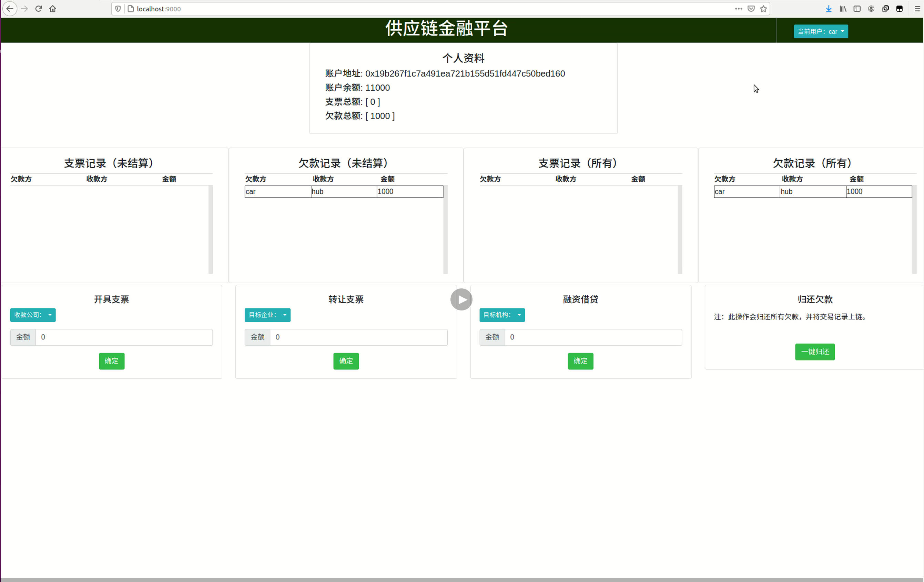Screen dimensions: 924x582
Task: Bookmark this page with star icon
Action: (763, 8)
